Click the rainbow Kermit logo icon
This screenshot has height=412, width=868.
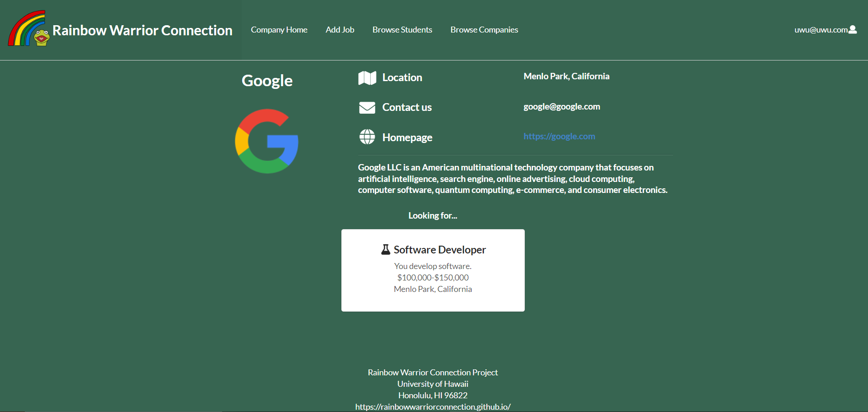(28, 28)
